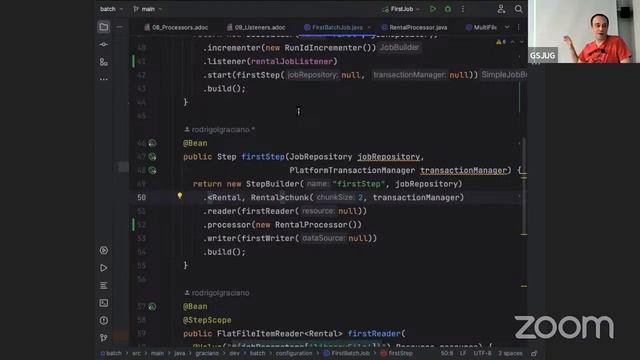Click 'configuration' in breadcrumb bar
The image size is (640, 360).
[293, 353]
